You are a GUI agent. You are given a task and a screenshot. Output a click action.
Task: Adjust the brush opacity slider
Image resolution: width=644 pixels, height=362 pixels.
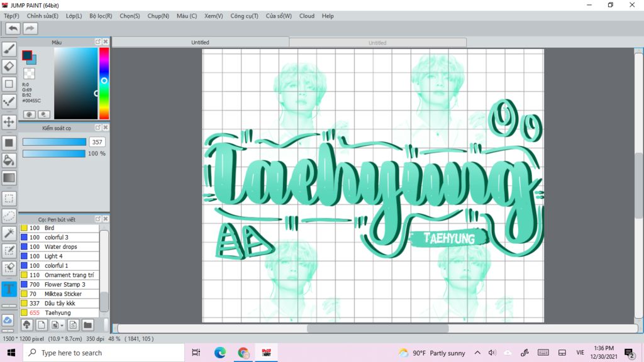[x=54, y=153]
